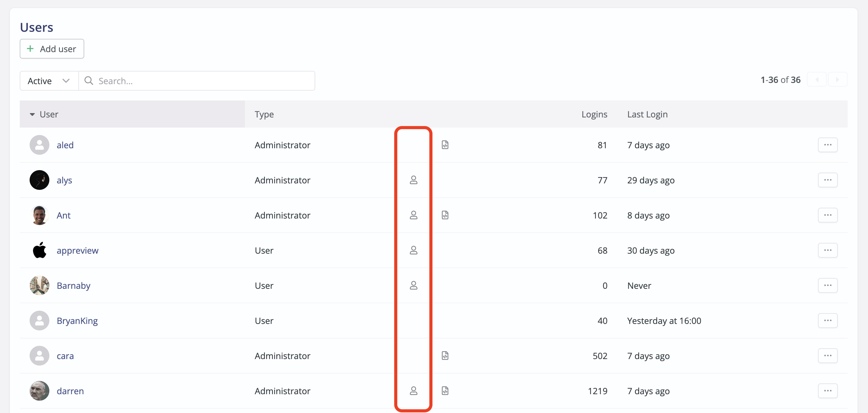
Task: Sort by the Last Login column header
Action: pos(647,114)
